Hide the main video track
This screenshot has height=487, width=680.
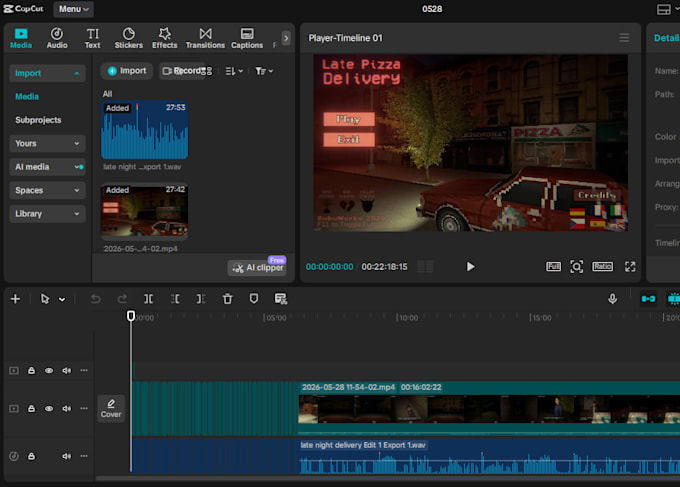49,409
